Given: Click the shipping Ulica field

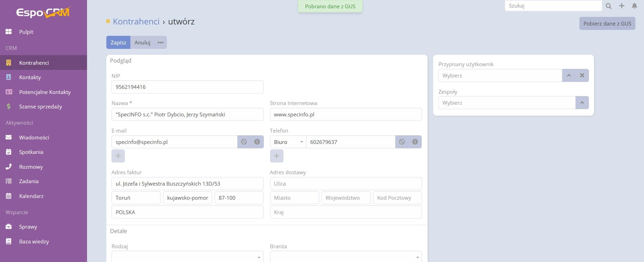Looking at the screenshot, I should pos(346,184).
